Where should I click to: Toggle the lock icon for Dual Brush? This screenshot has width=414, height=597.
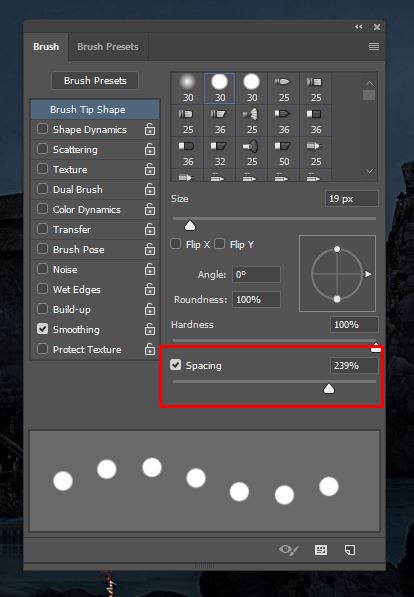pos(150,189)
